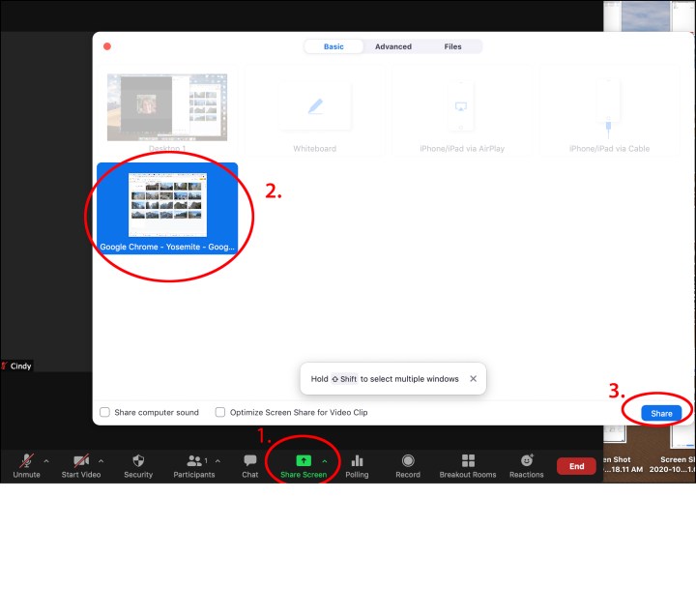Open the Chat bubble icon

click(250, 460)
